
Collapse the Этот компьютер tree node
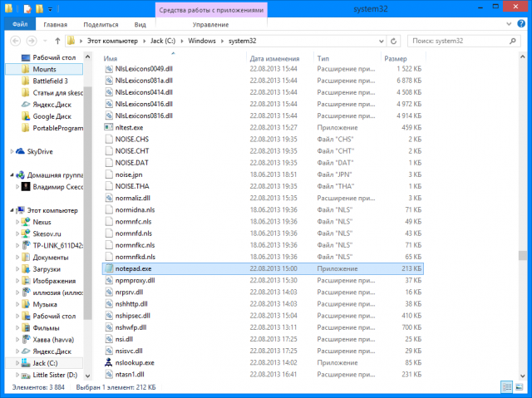tap(12, 210)
